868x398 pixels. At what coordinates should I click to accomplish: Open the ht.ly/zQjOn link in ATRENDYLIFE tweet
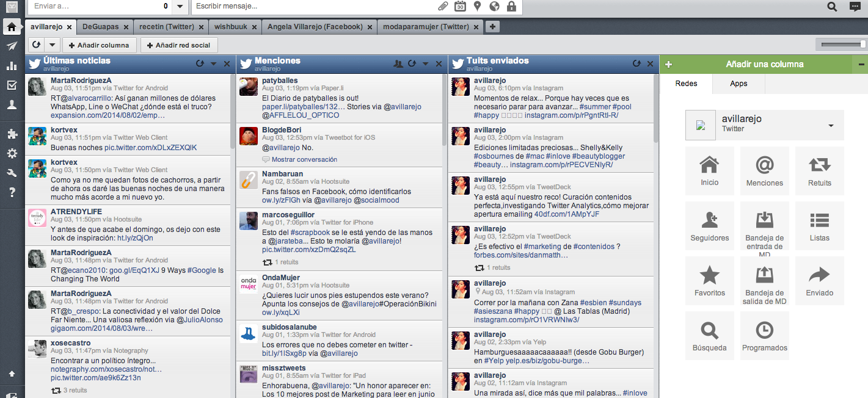click(135, 238)
